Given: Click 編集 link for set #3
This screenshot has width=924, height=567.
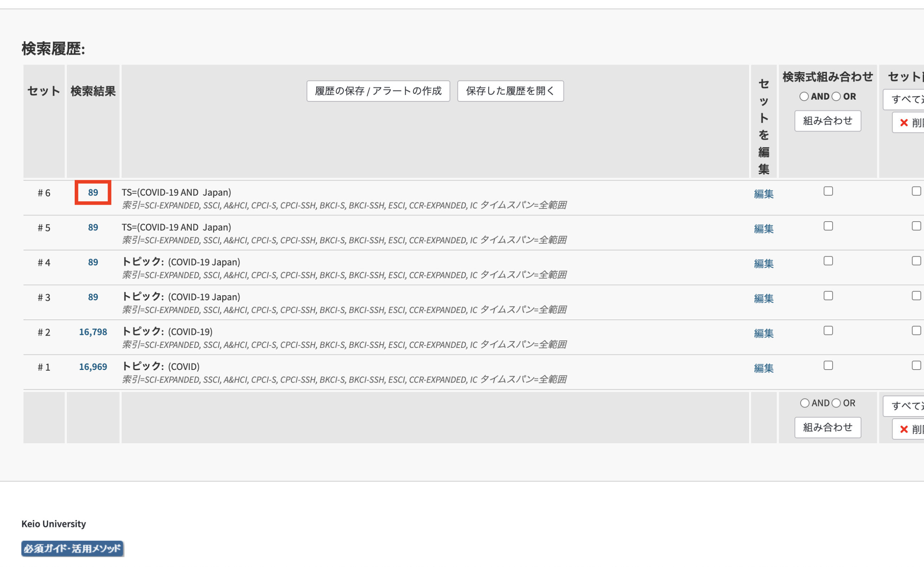Looking at the screenshot, I should 763,298.
